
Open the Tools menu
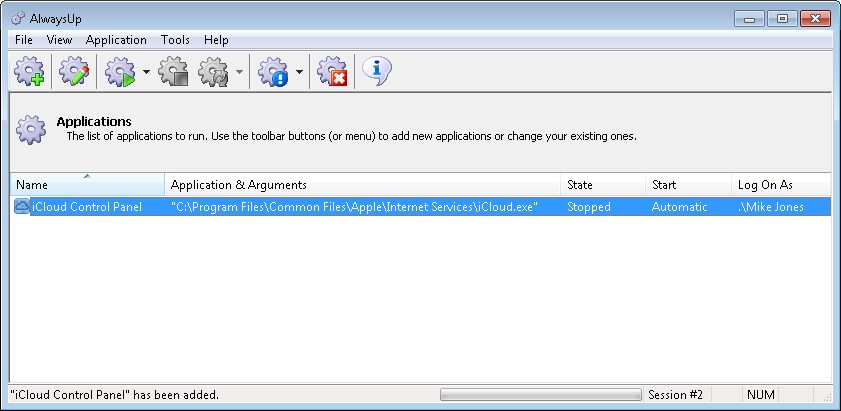pyautogui.click(x=175, y=40)
